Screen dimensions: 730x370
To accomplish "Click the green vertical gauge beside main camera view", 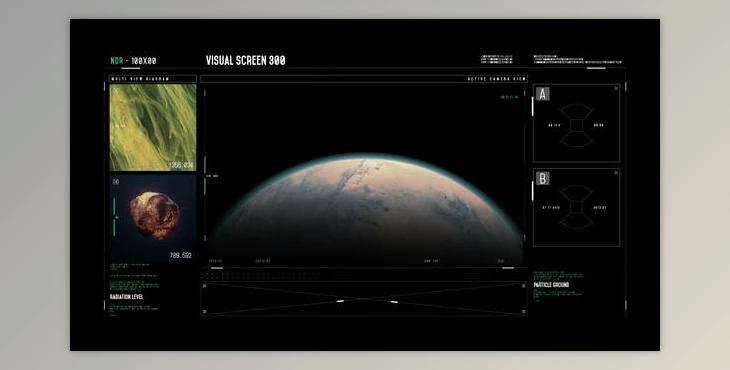I will point(205,175).
